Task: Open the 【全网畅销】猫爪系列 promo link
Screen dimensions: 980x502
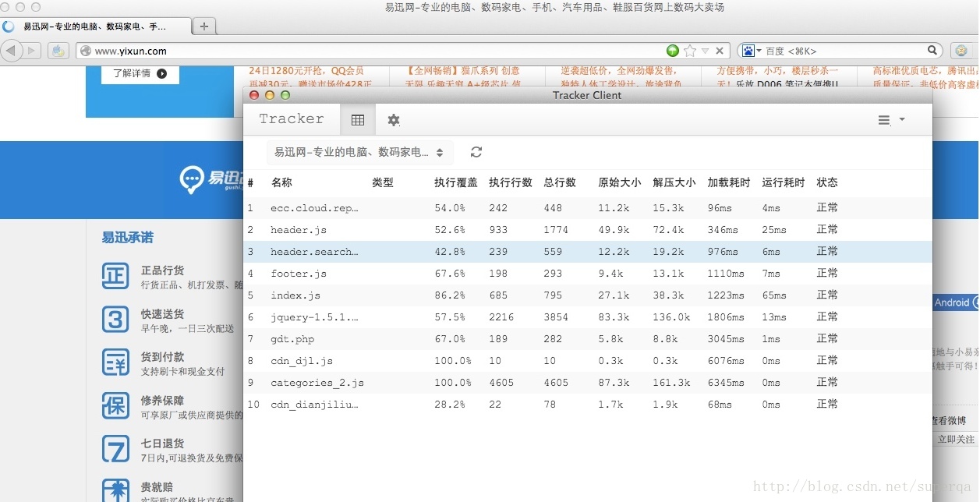Action: pyautogui.click(x=462, y=71)
